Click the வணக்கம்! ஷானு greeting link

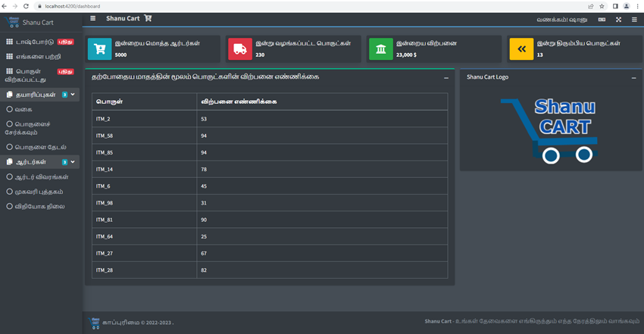tap(562, 20)
